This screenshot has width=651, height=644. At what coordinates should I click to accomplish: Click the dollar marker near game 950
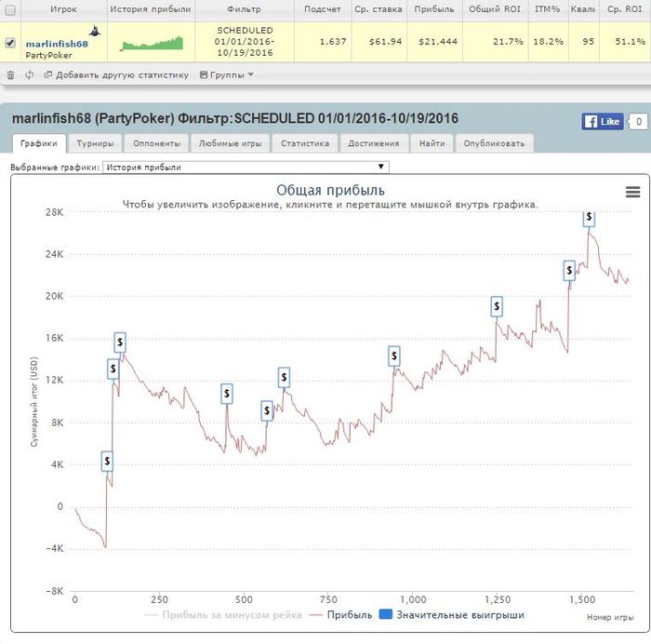tap(394, 356)
